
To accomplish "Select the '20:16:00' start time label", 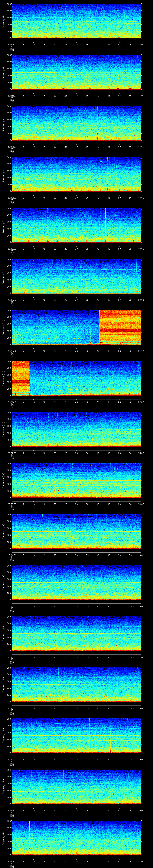I will (12, 147).
